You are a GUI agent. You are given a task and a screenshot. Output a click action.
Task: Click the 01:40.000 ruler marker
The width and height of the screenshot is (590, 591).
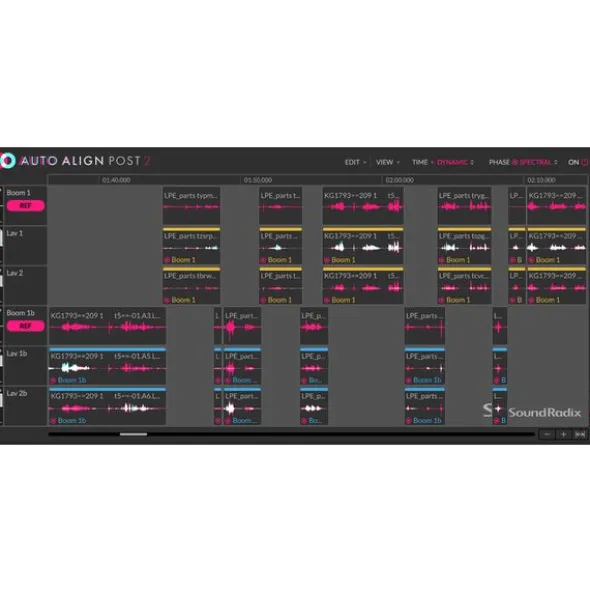(x=116, y=180)
